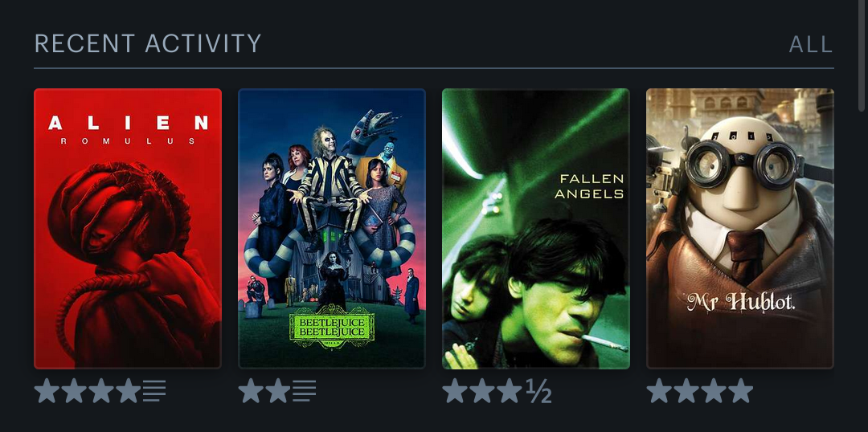Screen dimensions: 868x432
Task: Click fourth star under Mr Hublot
Action: (741, 391)
